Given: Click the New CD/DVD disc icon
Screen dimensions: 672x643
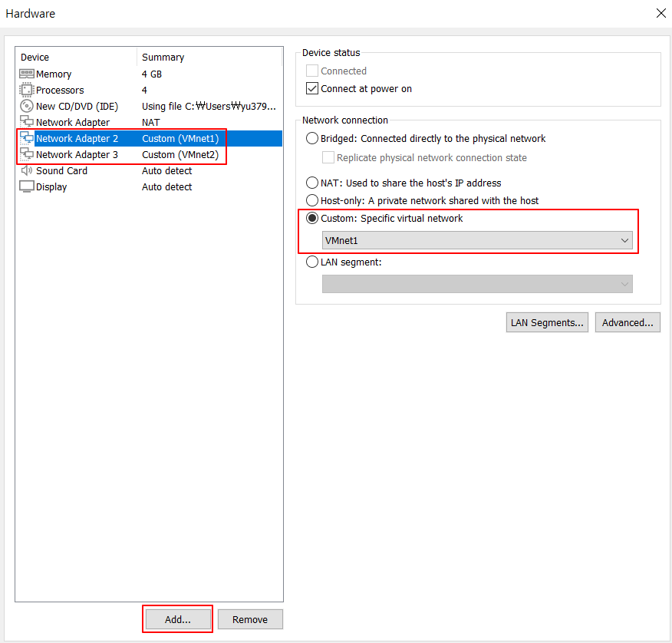Looking at the screenshot, I should click(27, 106).
